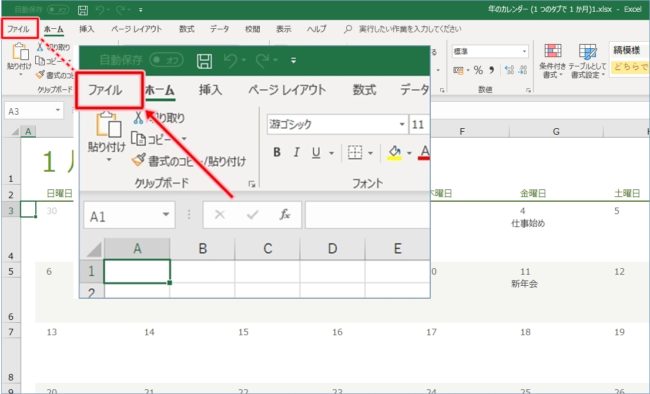Click the scissors cut icon in the inset
650x394 pixels.
pyautogui.click(x=138, y=118)
